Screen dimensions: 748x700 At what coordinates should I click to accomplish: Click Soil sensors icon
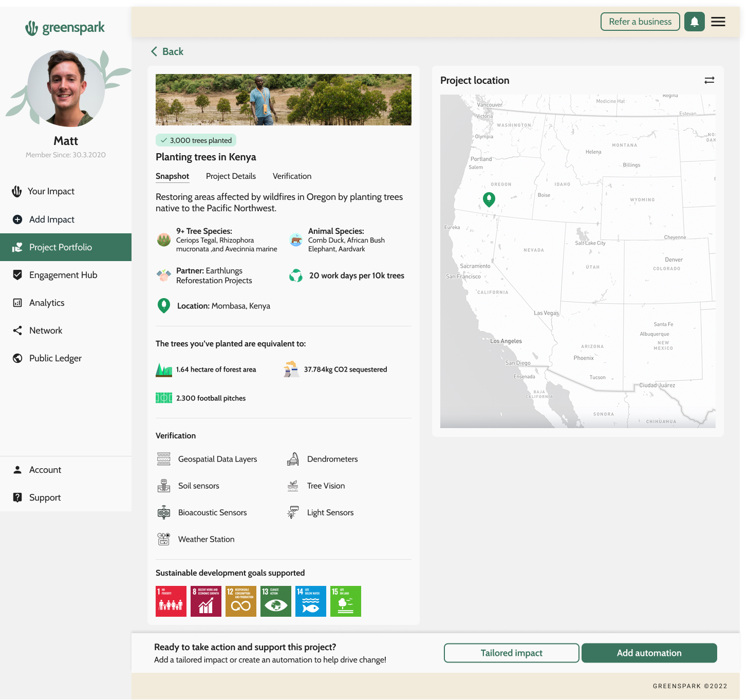click(164, 486)
